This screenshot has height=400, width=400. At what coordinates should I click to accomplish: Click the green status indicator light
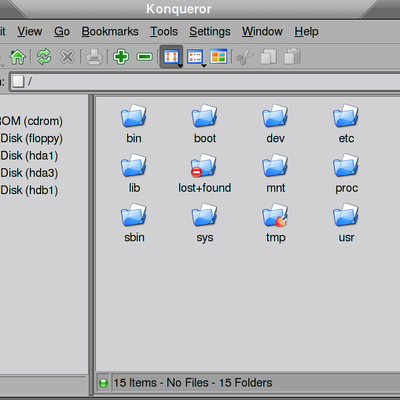pyautogui.click(x=103, y=383)
